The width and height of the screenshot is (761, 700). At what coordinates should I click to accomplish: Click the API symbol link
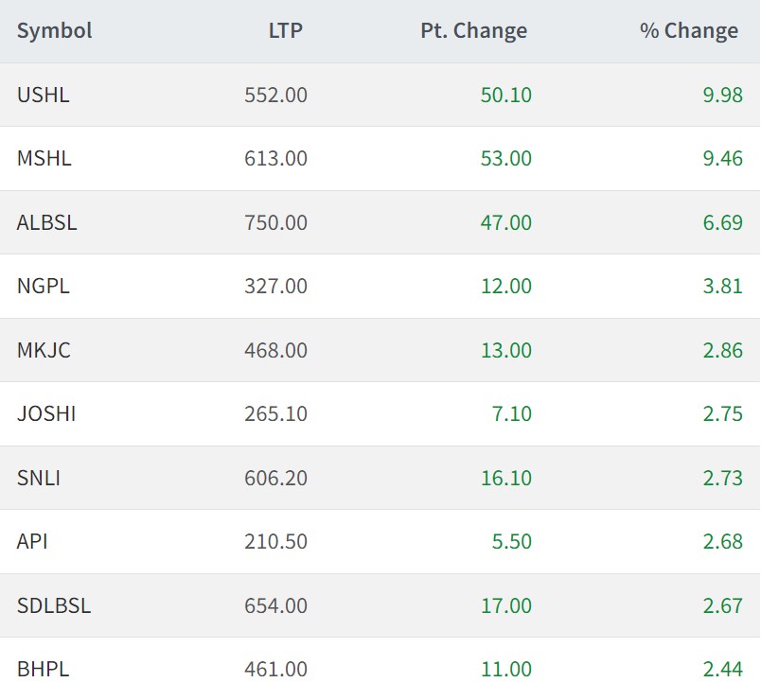click(32, 541)
